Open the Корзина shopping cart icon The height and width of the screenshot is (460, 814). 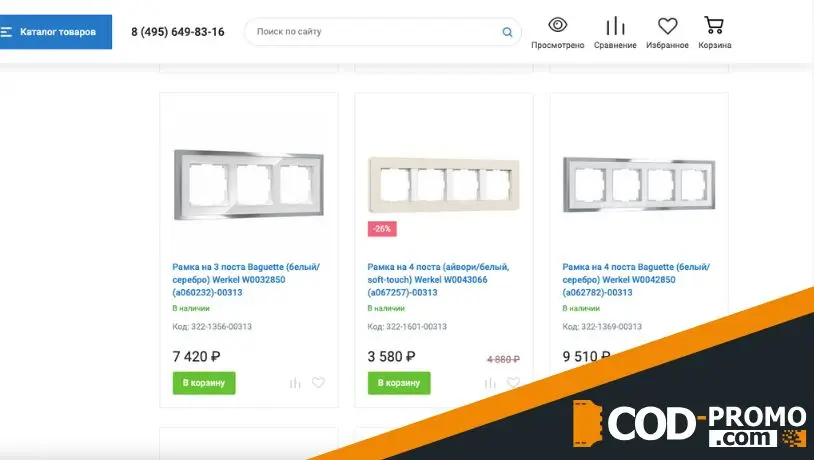pyautogui.click(x=714, y=25)
